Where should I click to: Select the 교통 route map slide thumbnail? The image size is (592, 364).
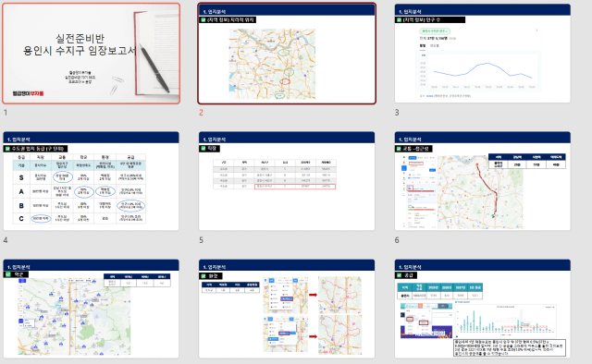click(x=483, y=181)
